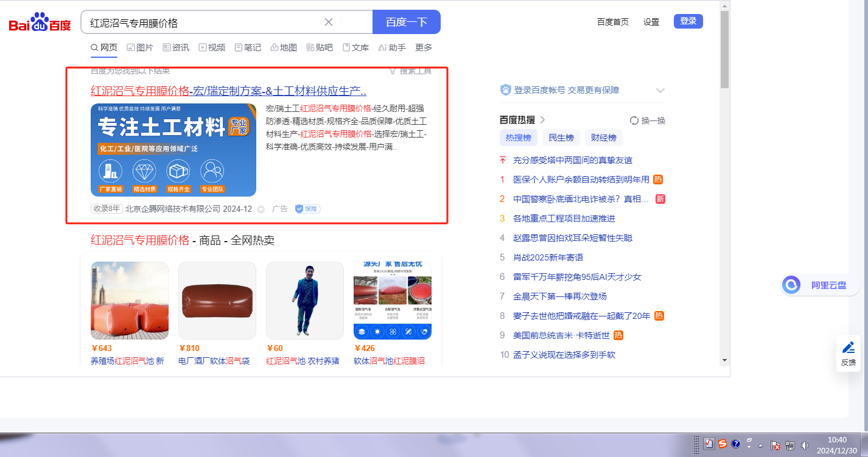Show hidden tray icons with the up arrow
868x457 pixels.
[760, 445]
